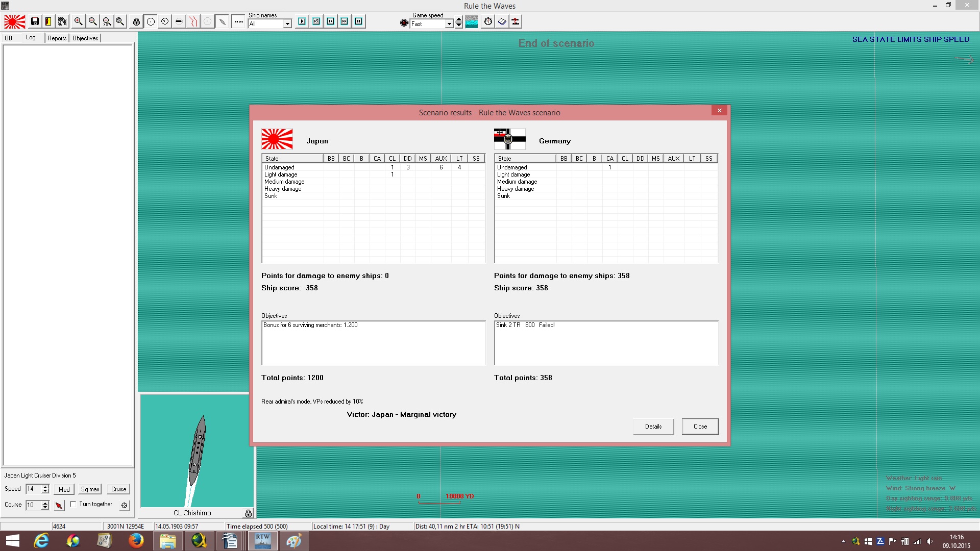Click the lock icon beside CL Chishima
This screenshot has height=551, width=980.
(248, 513)
